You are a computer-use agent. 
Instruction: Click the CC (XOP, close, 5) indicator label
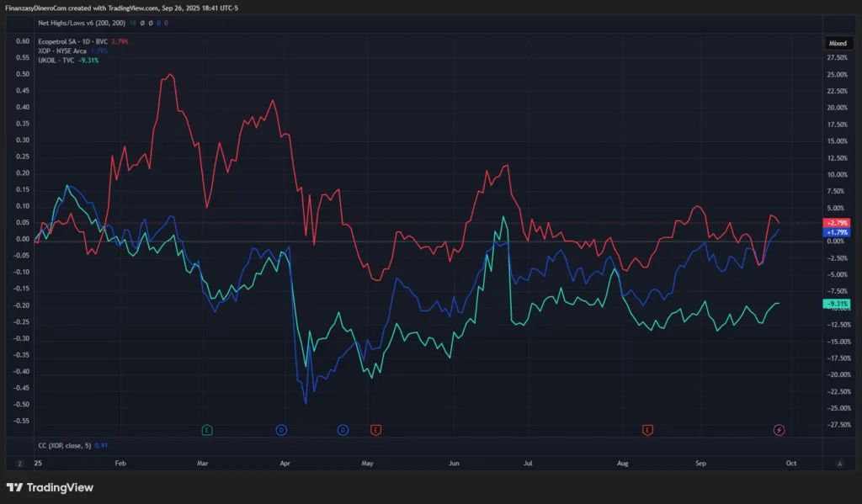pyautogui.click(x=63, y=444)
